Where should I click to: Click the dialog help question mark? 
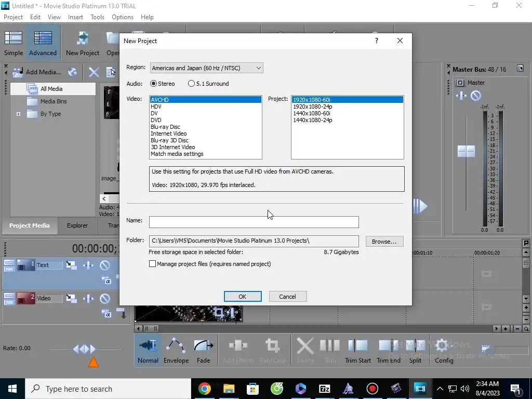pyautogui.click(x=376, y=41)
